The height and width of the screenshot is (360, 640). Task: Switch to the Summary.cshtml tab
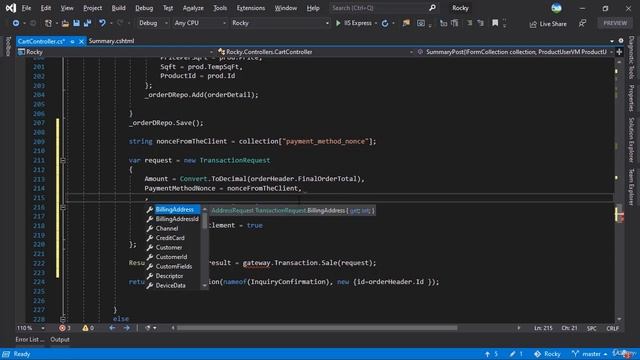point(111,41)
